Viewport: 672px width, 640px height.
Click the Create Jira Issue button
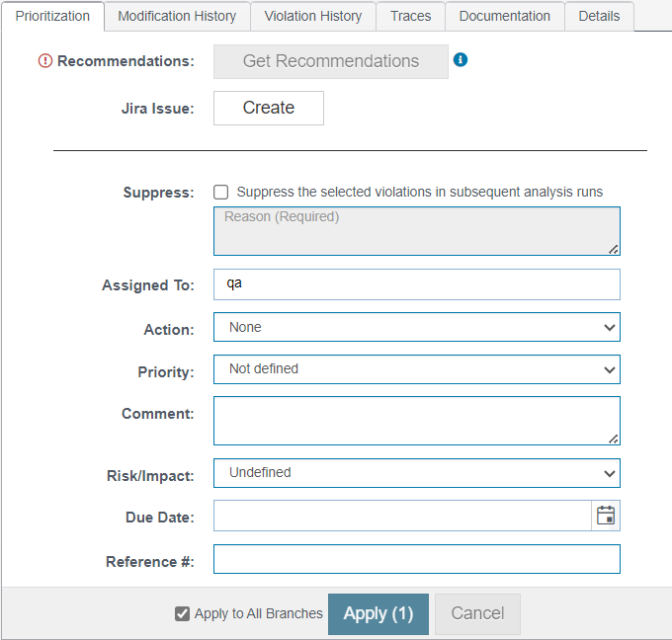click(x=269, y=108)
